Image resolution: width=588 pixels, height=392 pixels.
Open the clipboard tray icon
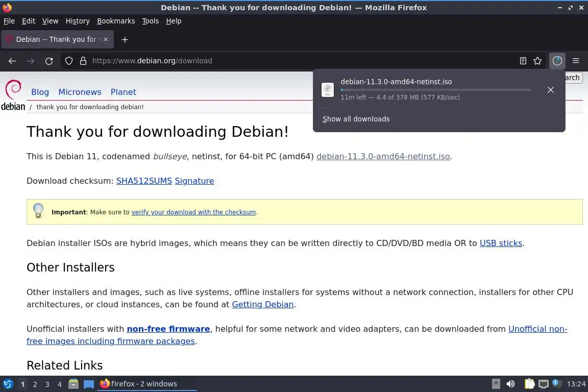pos(529,384)
